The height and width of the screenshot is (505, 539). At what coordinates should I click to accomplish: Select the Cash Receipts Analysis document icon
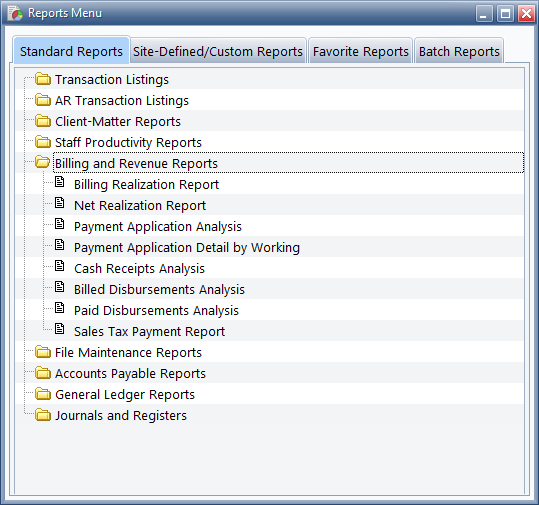[x=60, y=265]
